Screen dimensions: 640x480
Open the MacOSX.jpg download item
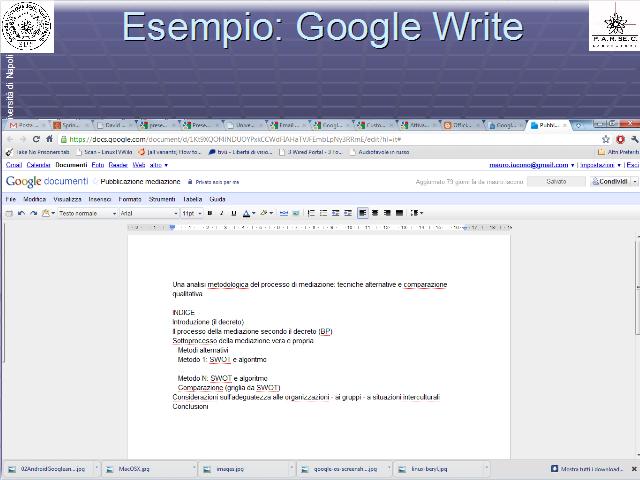(149, 469)
